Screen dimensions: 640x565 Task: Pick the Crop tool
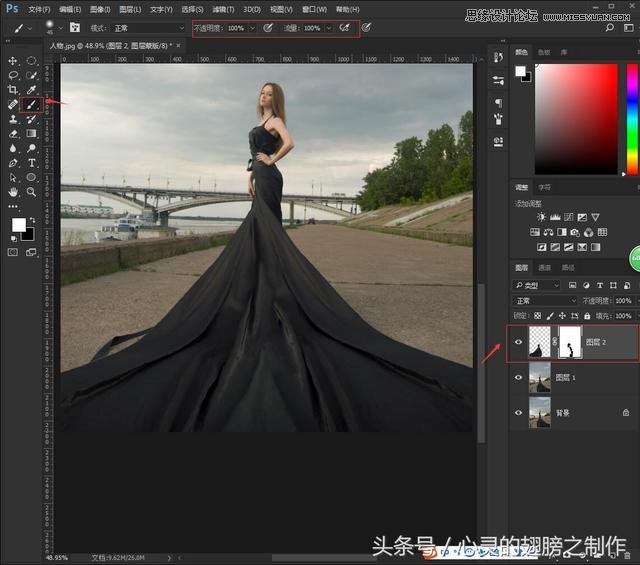pyautogui.click(x=13, y=89)
